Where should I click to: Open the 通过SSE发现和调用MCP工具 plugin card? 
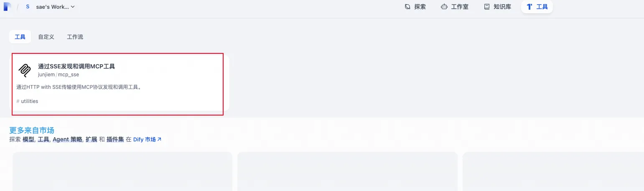tap(119, 84)
